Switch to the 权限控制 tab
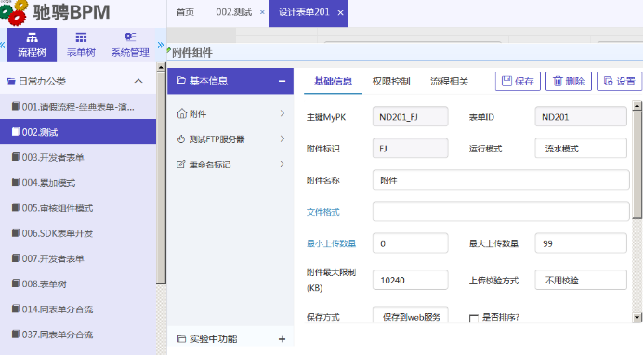The width and height of the screenshot is (644, 355). click(x=391, y=82)
